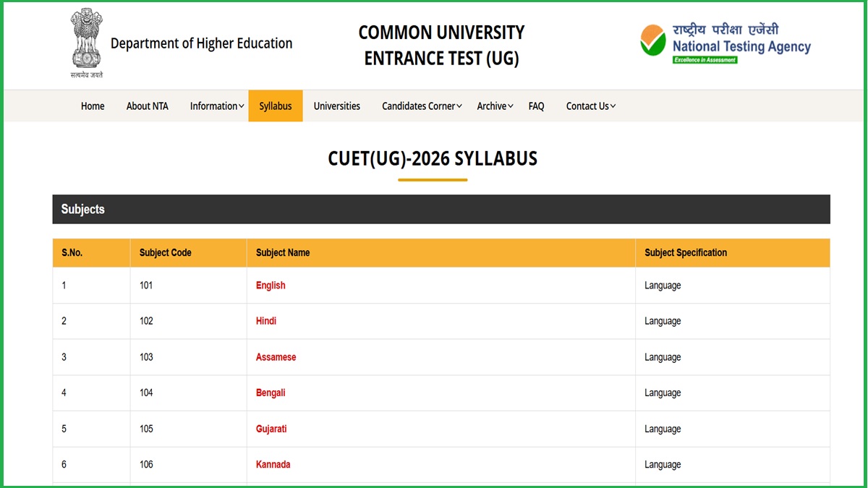Select the highlighted Syllabus tab

(x=276, y=106)
